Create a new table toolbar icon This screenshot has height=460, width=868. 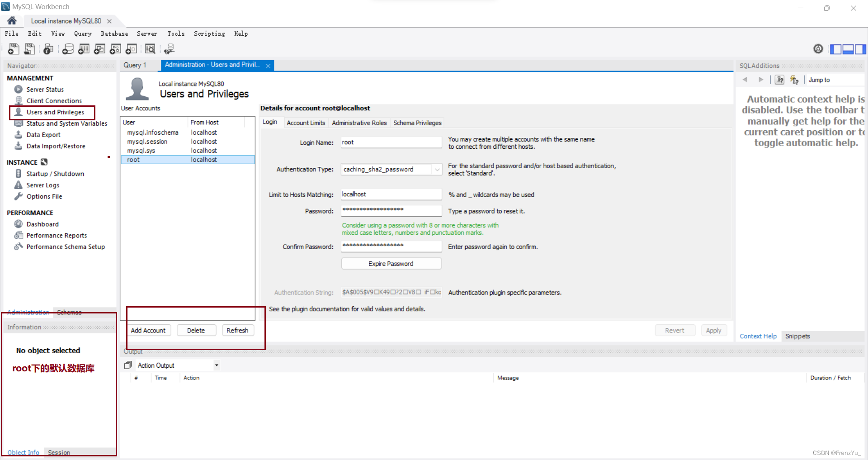point(84,49)
